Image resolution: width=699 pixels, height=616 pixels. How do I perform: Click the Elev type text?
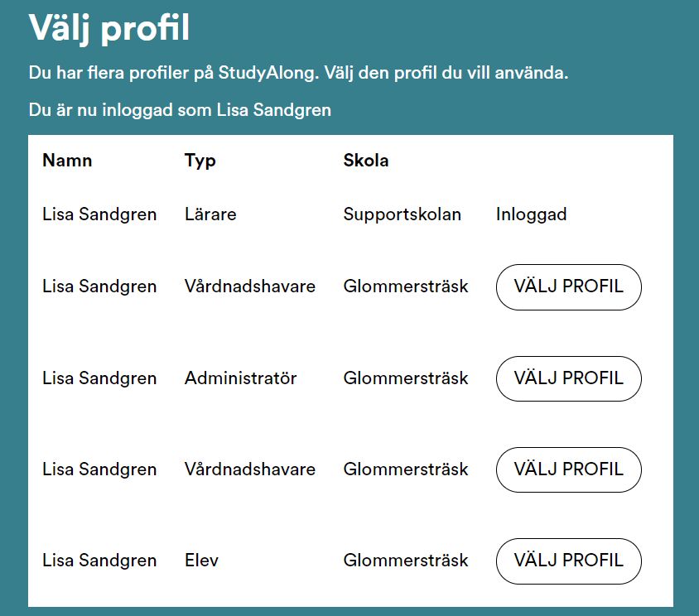(x=201, y=561)
